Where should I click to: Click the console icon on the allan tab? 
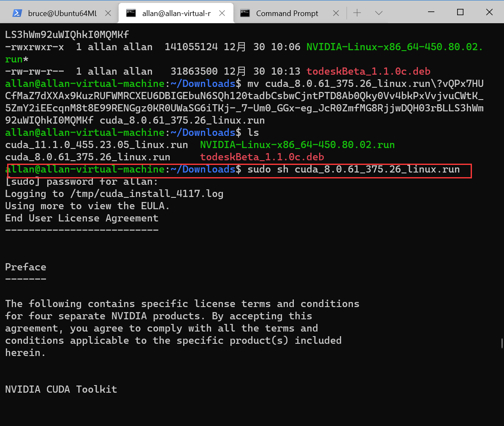point(131,13)
